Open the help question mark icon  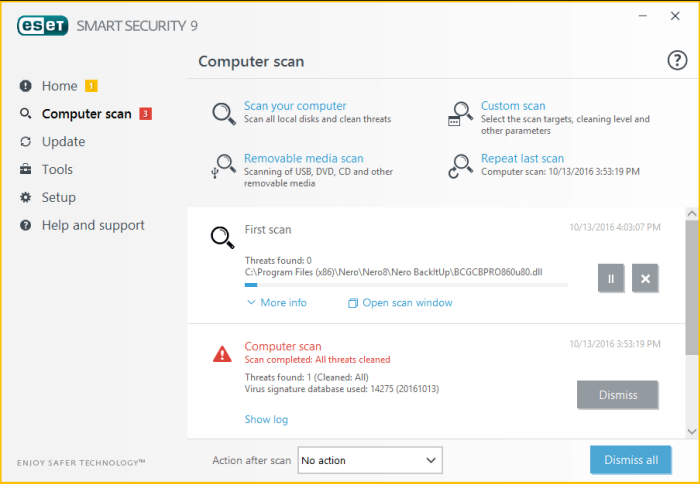point(677,60)
